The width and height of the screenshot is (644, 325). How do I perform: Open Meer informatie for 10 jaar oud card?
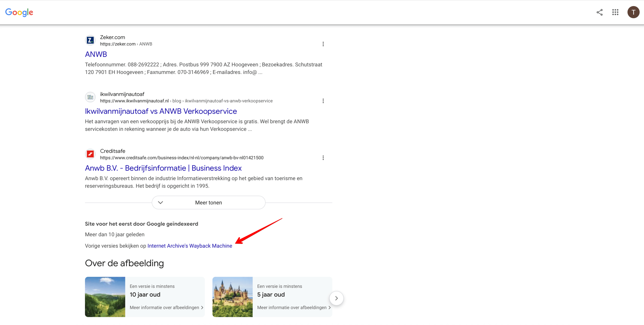pyautogui.click(x=167, y=307)
